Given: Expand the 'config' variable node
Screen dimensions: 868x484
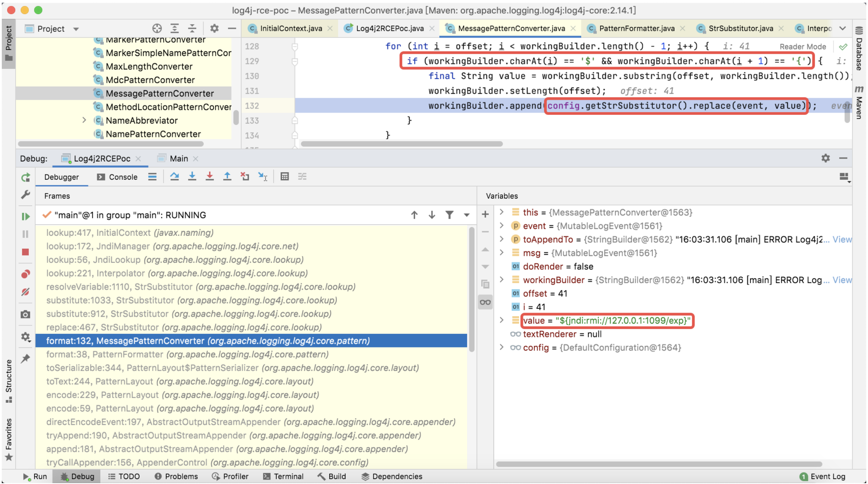Looking at the screenshot, I should pyautogui.click(x=502, y=347).
